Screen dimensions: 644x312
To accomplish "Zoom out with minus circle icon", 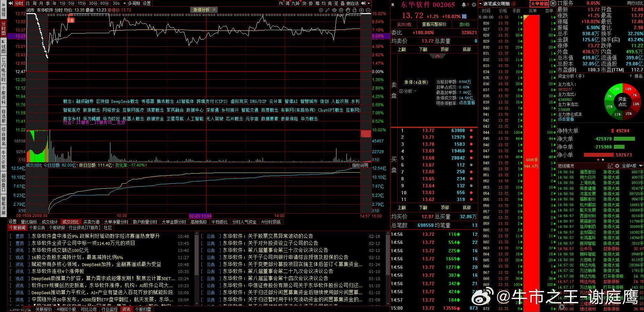I will click(368, 10).
